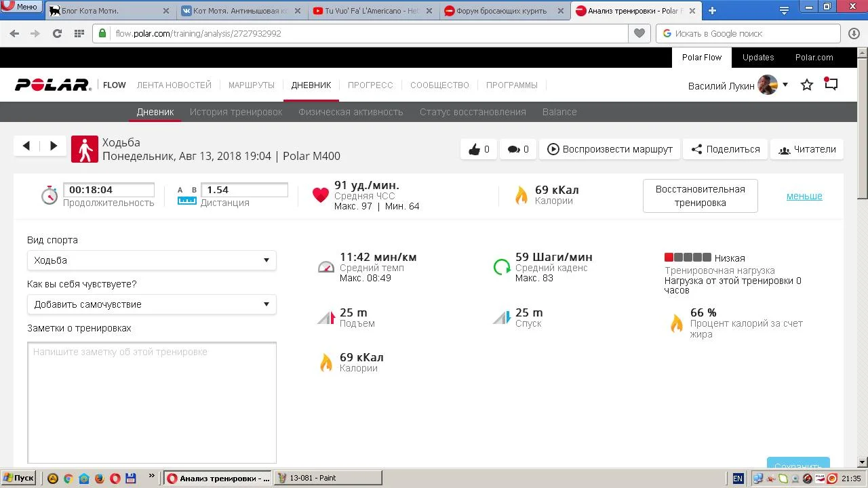Expand the Ходьба sport type dropdown
The width and height of the screenshot is (868, 488).
click(151, 260)
